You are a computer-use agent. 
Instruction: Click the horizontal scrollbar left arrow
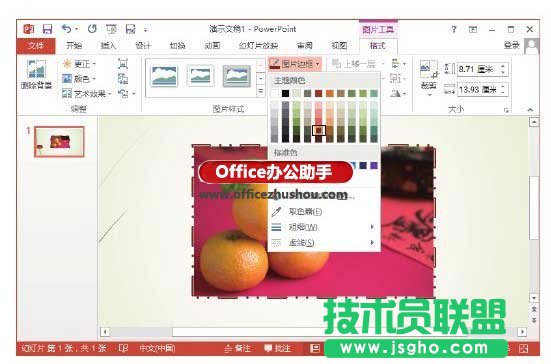click(x=105, y=331)
